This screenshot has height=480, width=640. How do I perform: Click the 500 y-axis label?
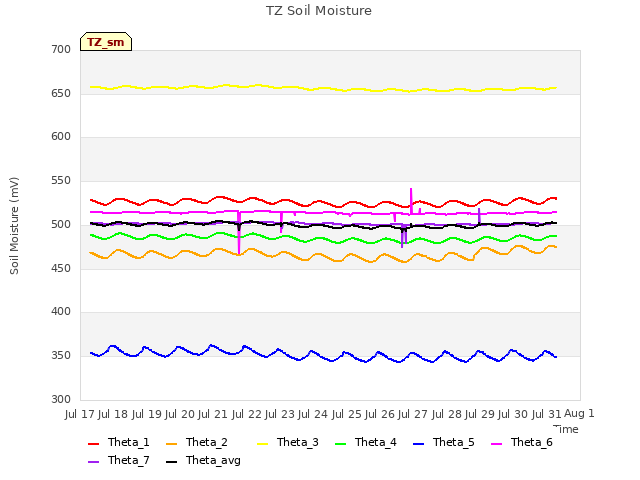(x=61, y=224)
